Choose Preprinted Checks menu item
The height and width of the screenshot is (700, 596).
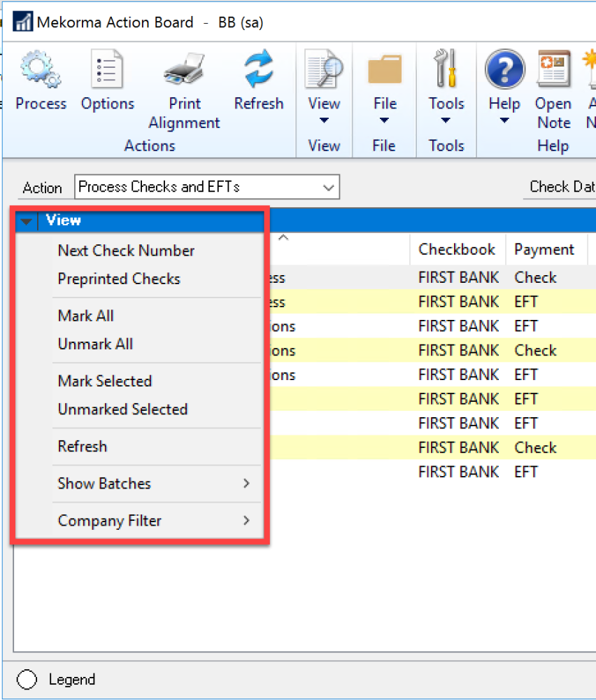(119, 279)
